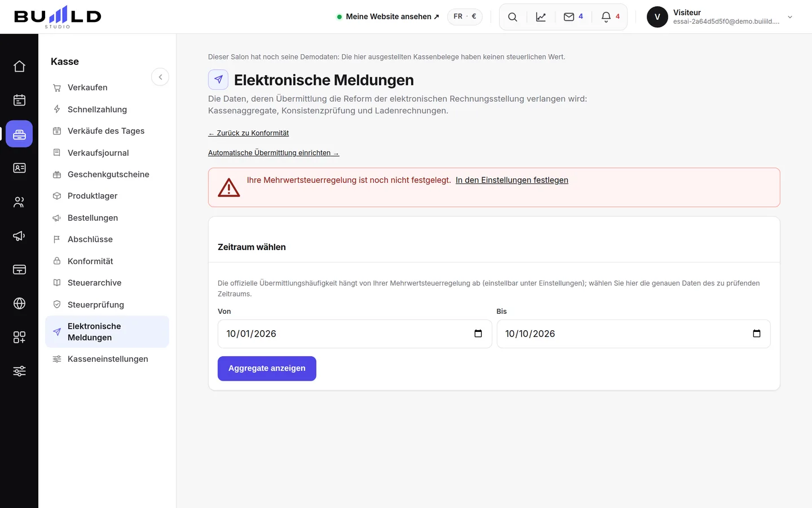Follow the Zurück zu Konformität link

click(x=249, y=133)
